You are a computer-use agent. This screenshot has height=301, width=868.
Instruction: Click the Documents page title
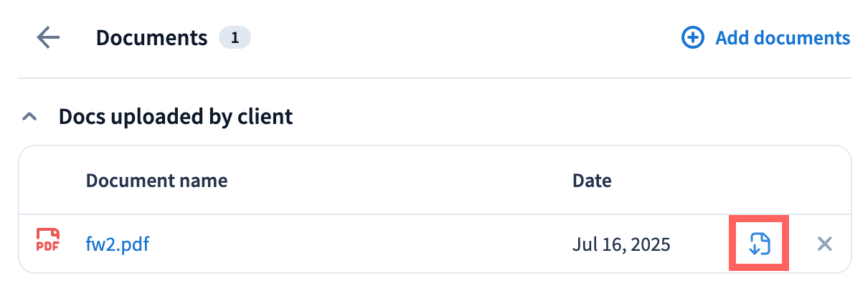click(x=151, y=38)
